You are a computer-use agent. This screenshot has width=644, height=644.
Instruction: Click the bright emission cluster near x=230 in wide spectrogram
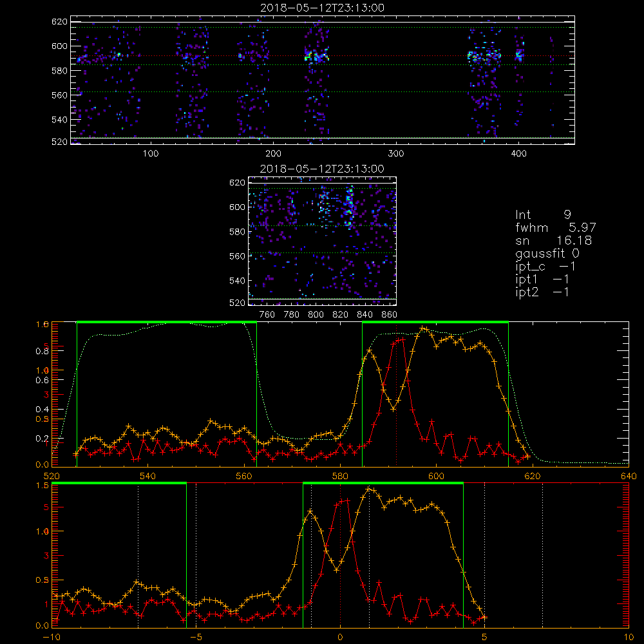click(x=316, y=55)
